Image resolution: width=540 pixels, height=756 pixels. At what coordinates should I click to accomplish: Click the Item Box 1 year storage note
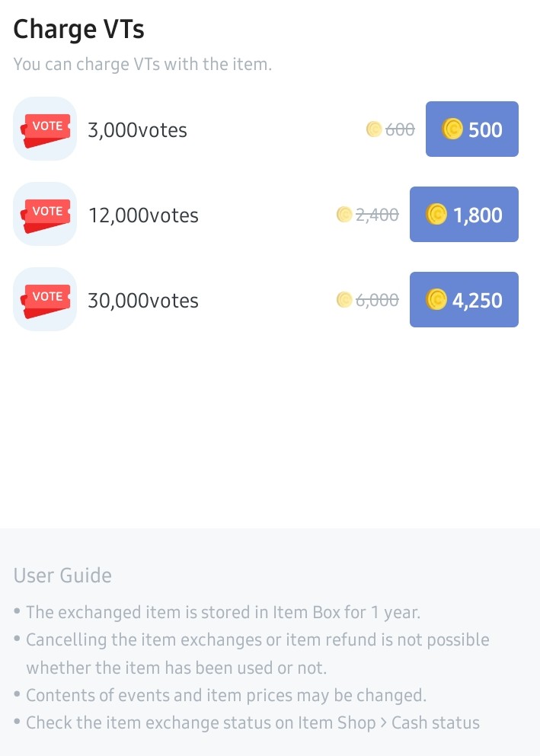coord(223,612)
